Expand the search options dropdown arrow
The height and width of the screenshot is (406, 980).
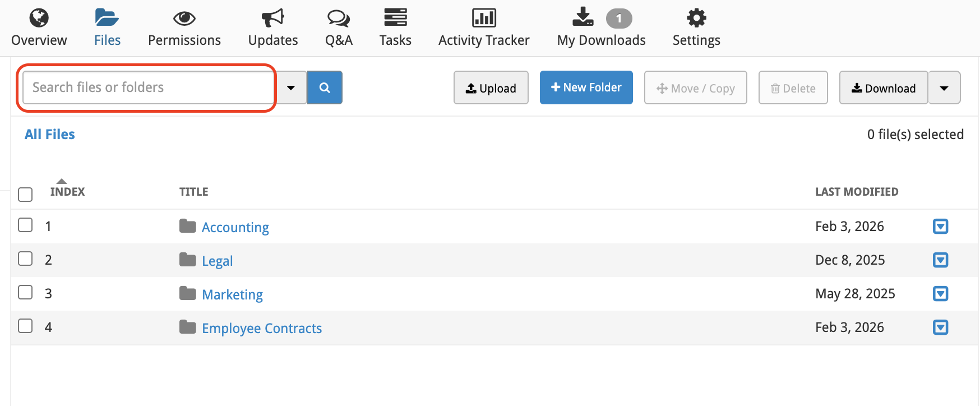click(x=291, y=87)
